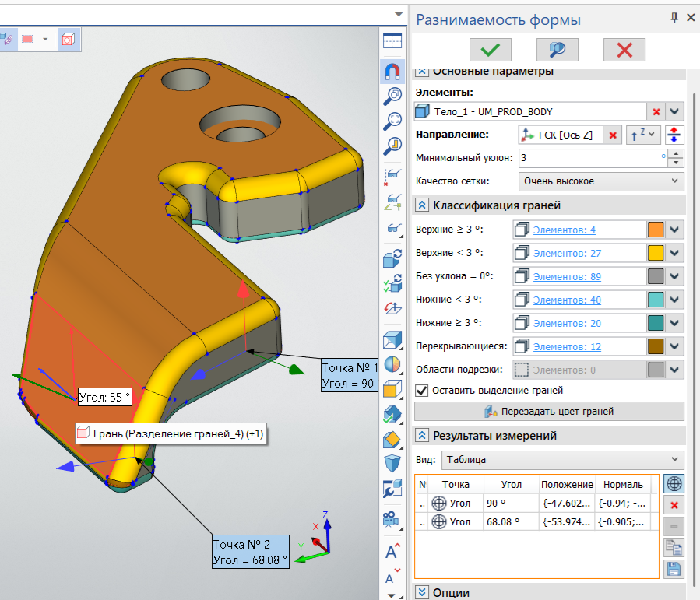Delete selected measurement with red cross icon
This screenshot has height=600, width=700.
click(x=674, y=506)
